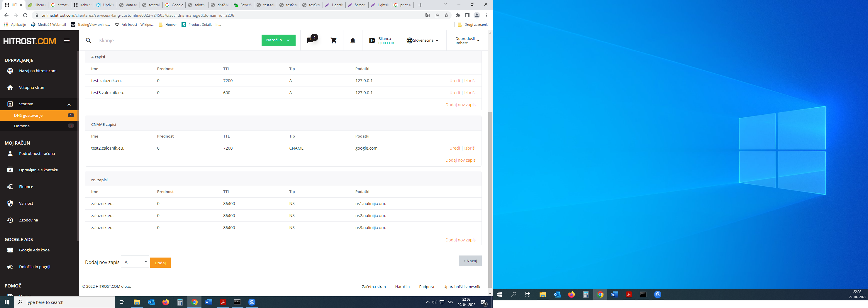Open Adobe Acrobat in the left taskbar

point(223,302)
